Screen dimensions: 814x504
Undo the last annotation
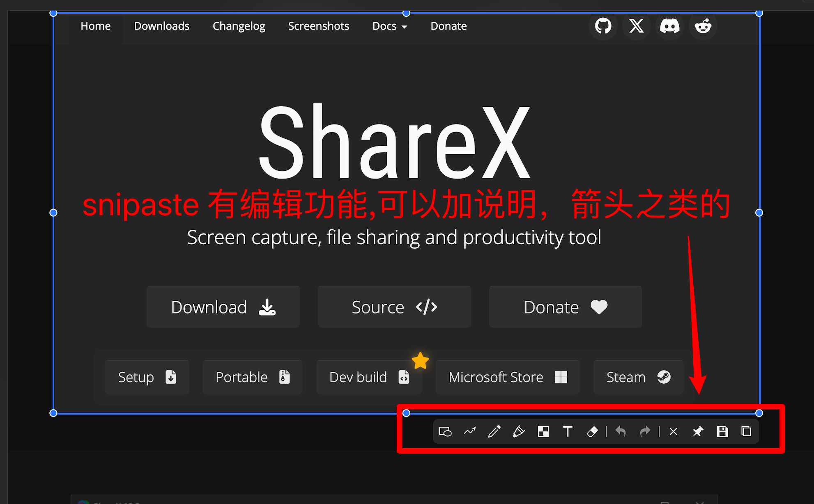pos(621,431)
